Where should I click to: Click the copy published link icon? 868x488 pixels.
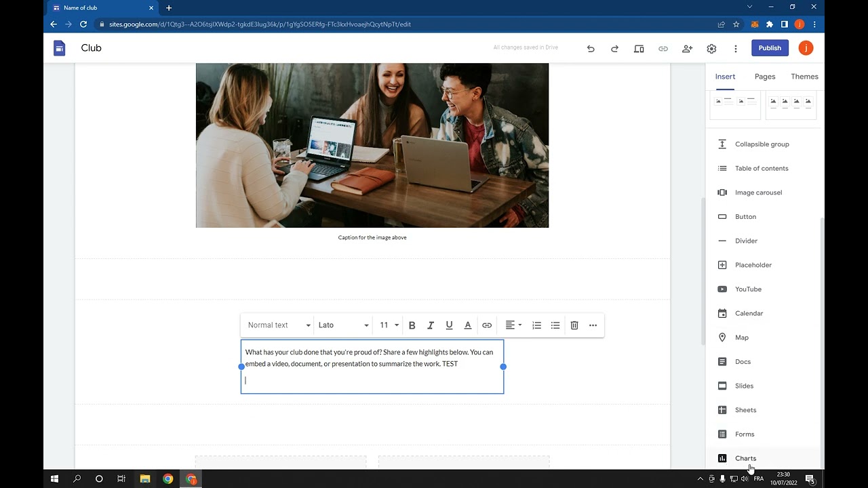tap(663, 48)
